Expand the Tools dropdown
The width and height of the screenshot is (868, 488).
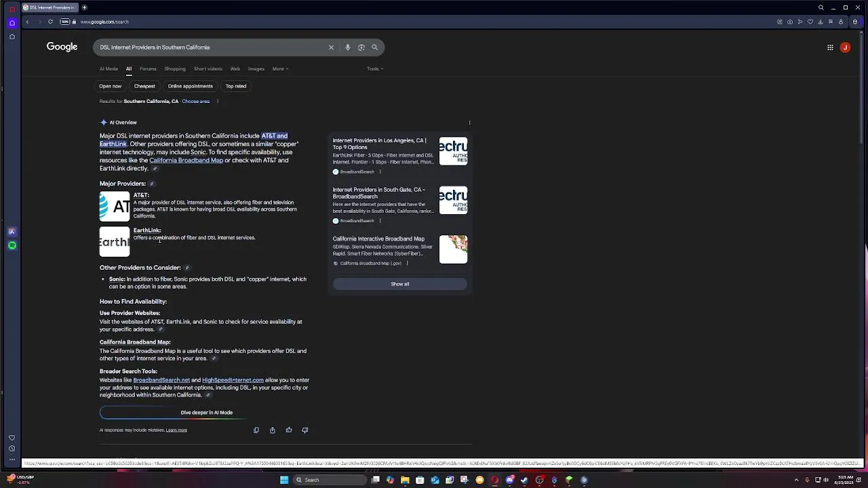(x=375, y=68)
